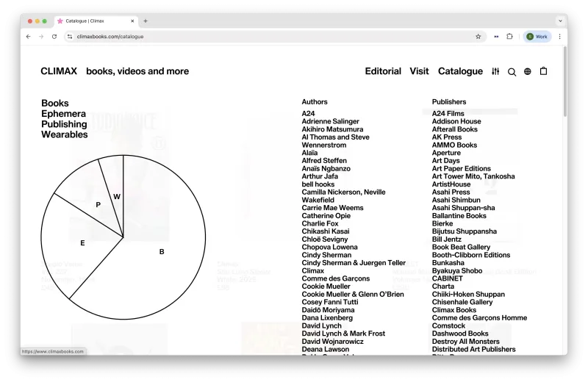The height and width of the screenshot is (382, 588).
Task: Choose the publisher Aperture
Action: pyautogui.click(x=446, y=153)
